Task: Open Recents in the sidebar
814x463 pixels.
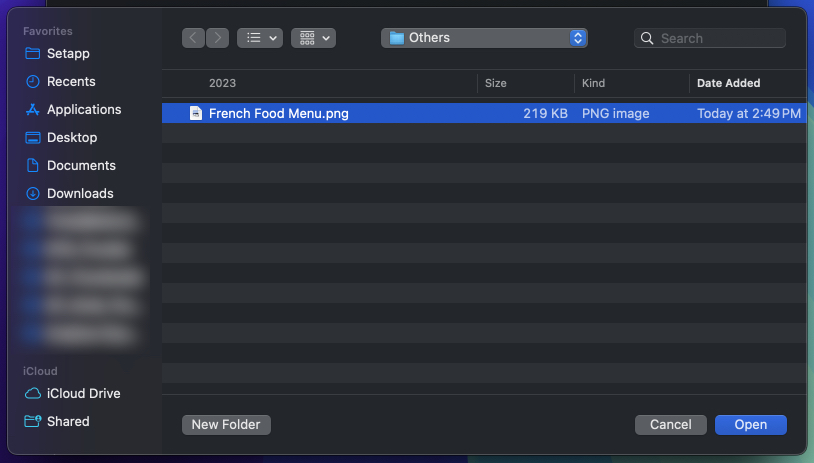Action: tap(71, 81)
